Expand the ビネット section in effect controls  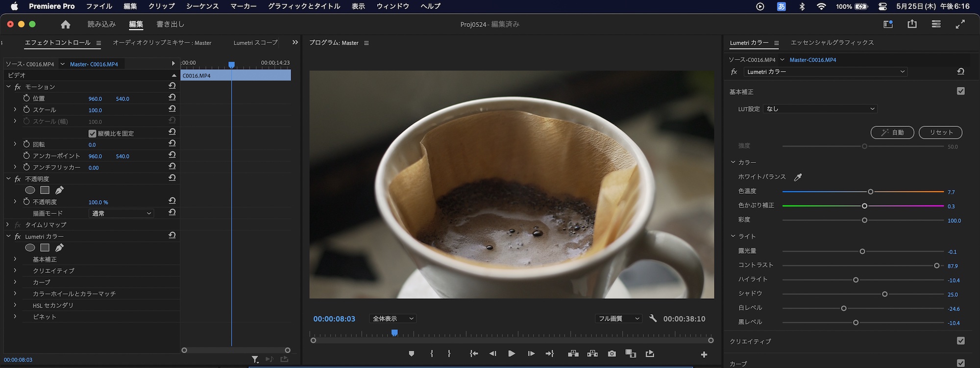point(15,316)
